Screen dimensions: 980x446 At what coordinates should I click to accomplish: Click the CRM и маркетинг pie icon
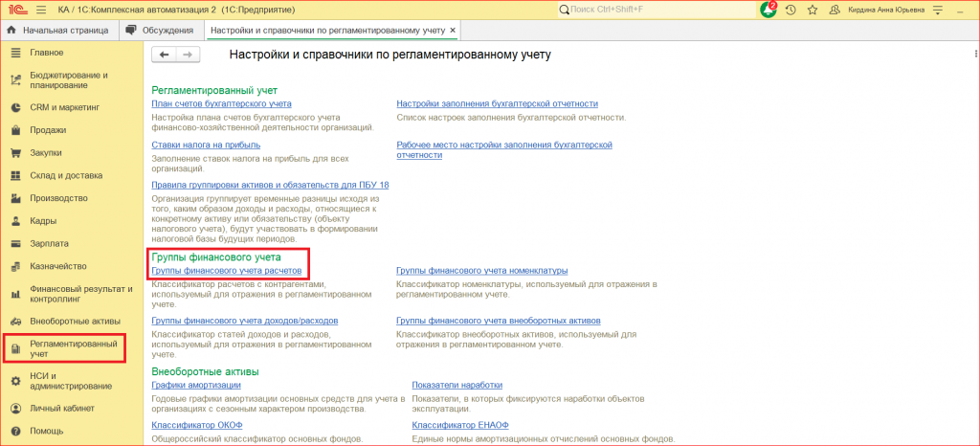(17, 107)
